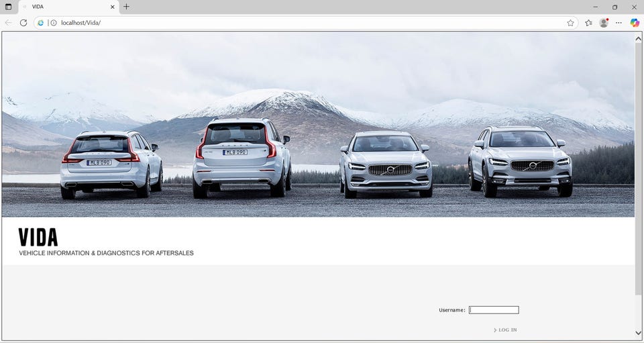This screenshot has height=343, width=644.
Task: Click the browser back arrow
Action: click(x=8, y=23)
